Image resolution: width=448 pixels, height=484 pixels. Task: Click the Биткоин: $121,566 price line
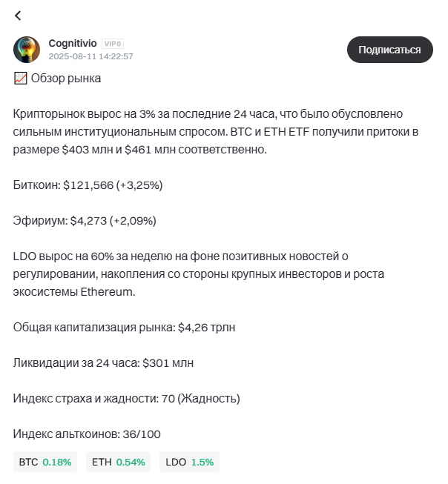click(88, 185)
